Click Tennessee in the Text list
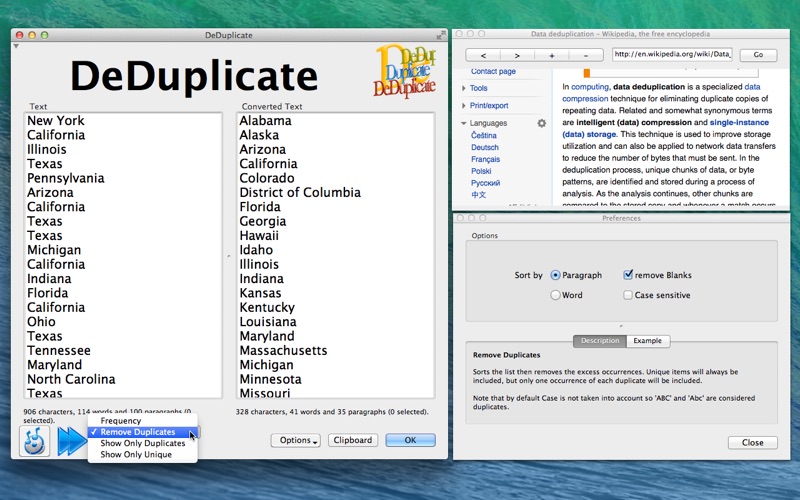Image resolution: width=800 pixels, height=500 pixels. tap(59, 351)
